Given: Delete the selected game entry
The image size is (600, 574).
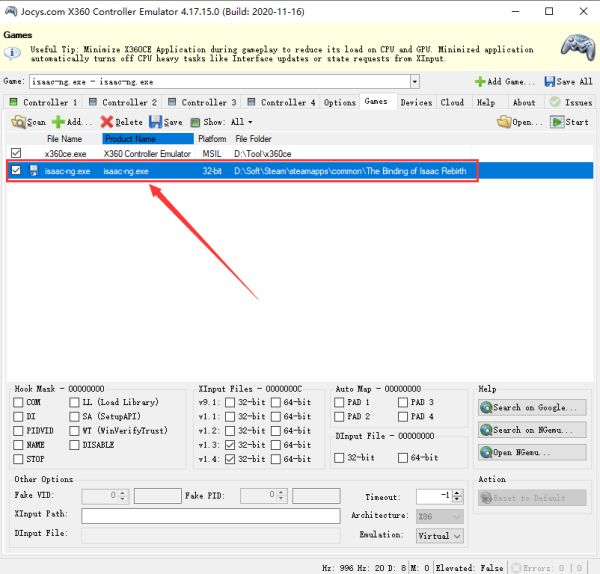Looking at the screenshot, I should 107,122.
